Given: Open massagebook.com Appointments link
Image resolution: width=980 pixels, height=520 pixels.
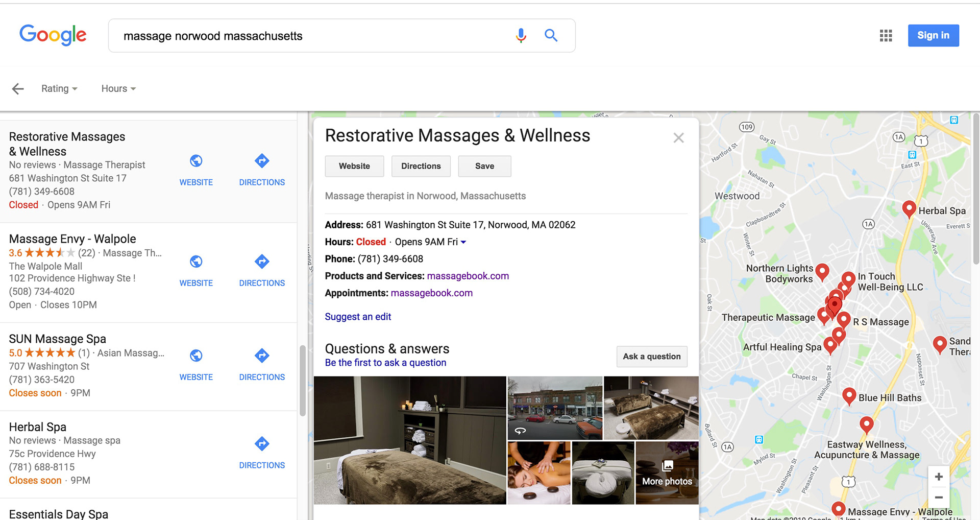Looking at the screenshot, I should (431, 293).
